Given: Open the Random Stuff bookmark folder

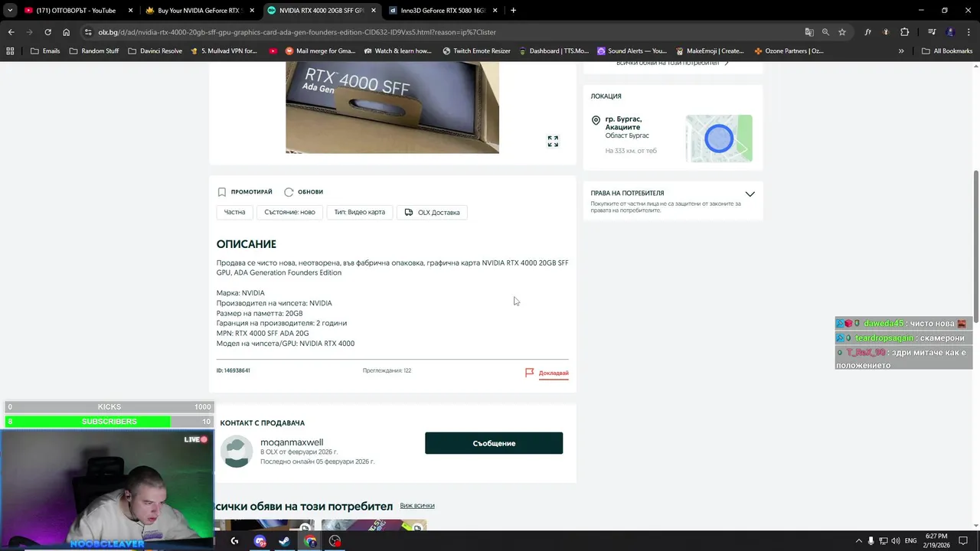Looking at the screenshot, I should (94, 51).
